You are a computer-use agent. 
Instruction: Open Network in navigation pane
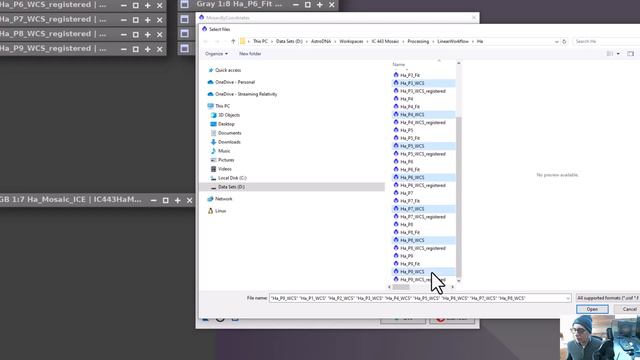[x=223, y=199]
